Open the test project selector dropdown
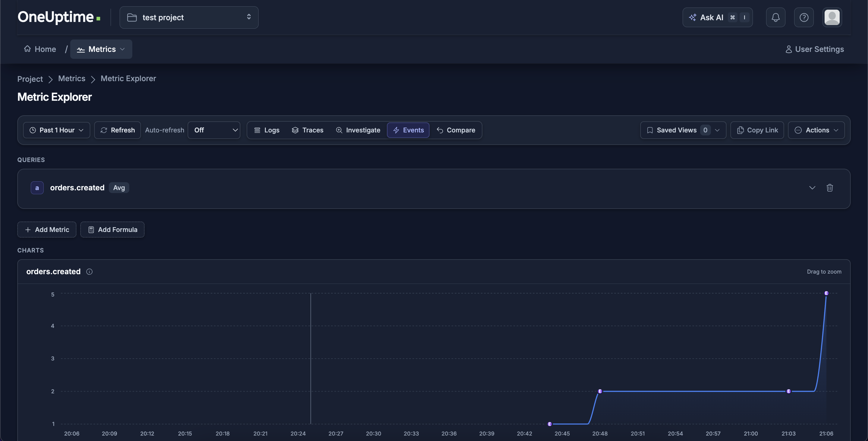 (189, 17)
